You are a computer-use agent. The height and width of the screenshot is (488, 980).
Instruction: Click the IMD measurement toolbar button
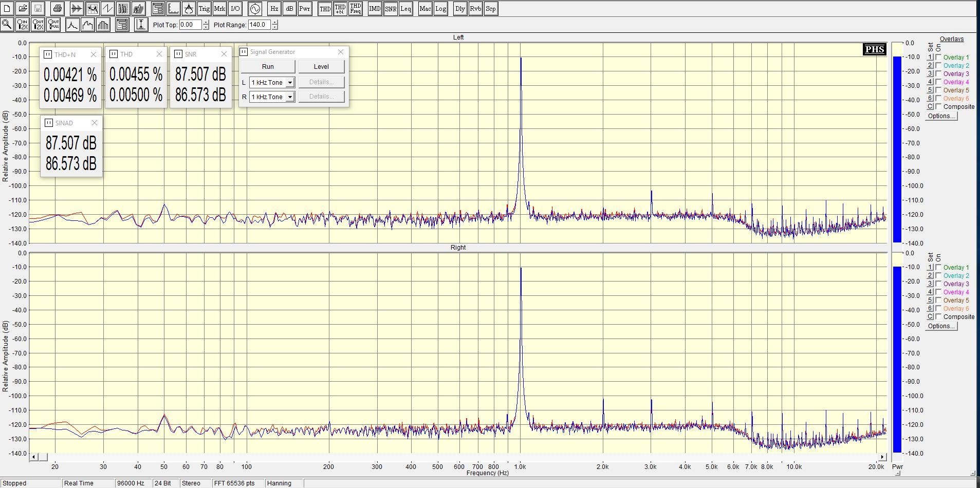tap(375, 9)
